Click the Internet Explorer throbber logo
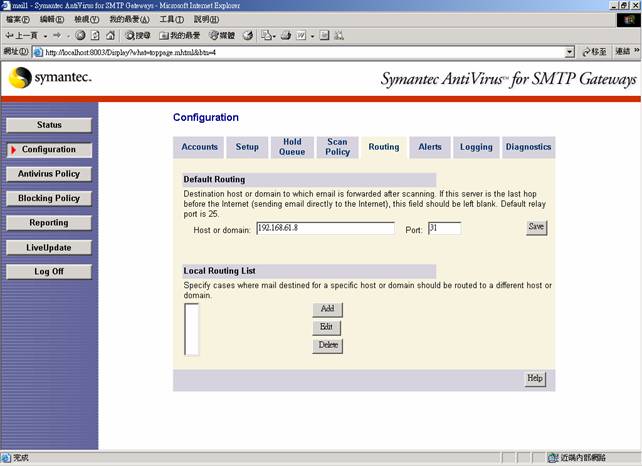 point(628,20)
